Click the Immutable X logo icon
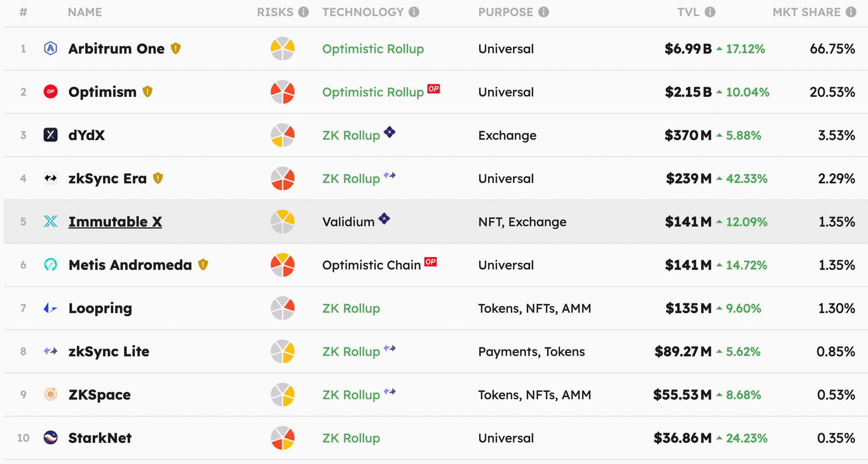The height and width of the screenshot is (464, 868). point(51,221)
